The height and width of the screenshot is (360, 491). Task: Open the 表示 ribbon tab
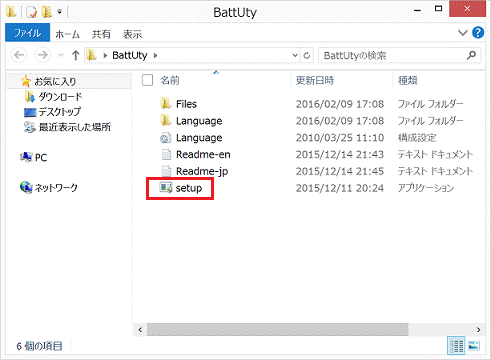(x=132, y=34)
